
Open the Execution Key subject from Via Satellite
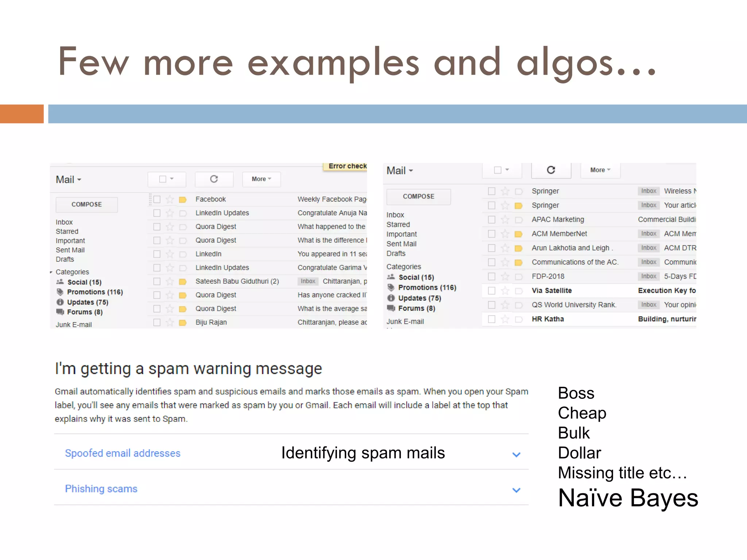pyautogui.click(x=667, y=291)
